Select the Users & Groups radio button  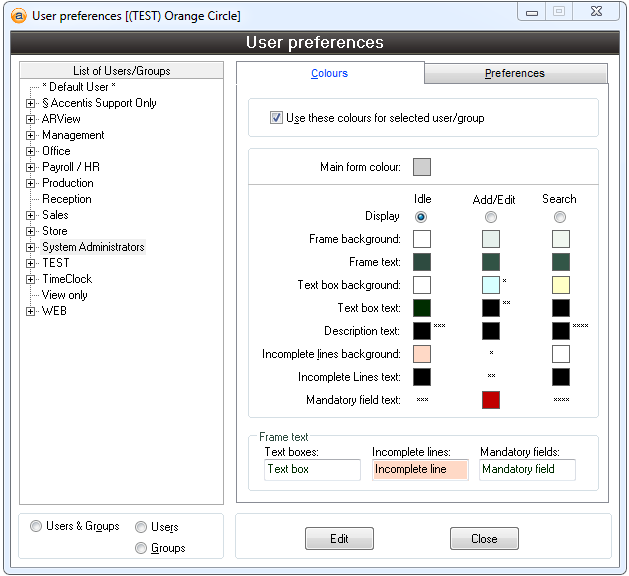tap(37, 526)
